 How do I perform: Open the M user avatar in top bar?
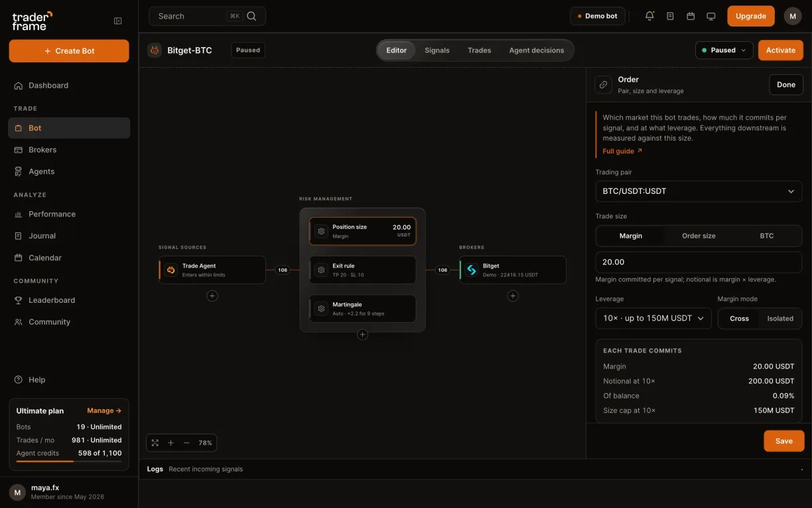tap(793, 16)
